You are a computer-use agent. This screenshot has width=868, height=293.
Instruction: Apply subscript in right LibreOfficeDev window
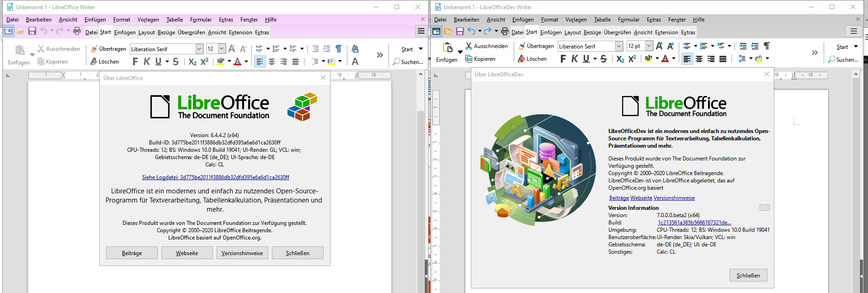[x=620, y=59]
